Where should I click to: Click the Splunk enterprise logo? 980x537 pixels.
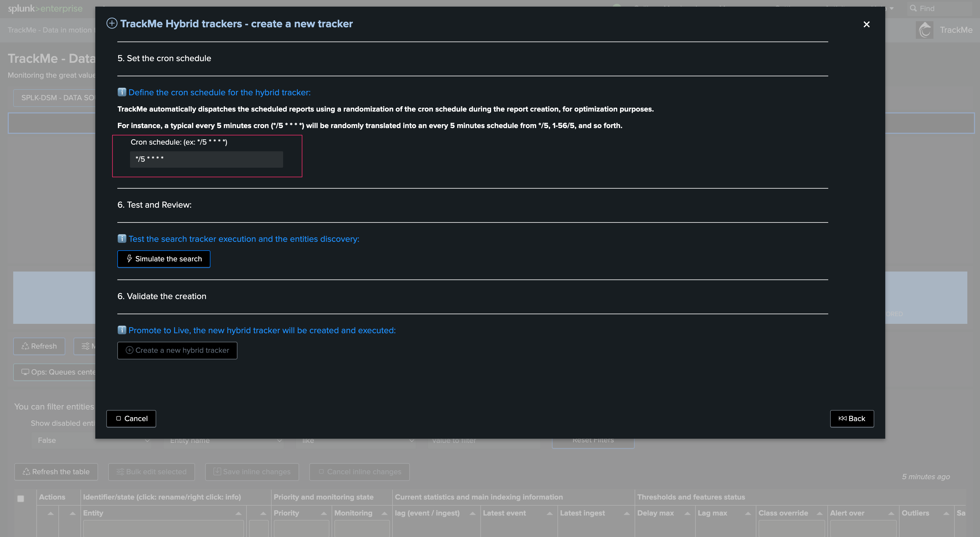pyautogui.click(x=45, y=8)
